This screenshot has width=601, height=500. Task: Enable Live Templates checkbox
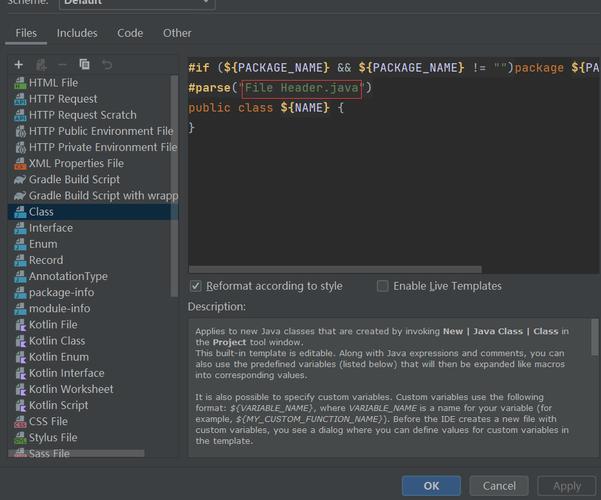click(382, 286)
